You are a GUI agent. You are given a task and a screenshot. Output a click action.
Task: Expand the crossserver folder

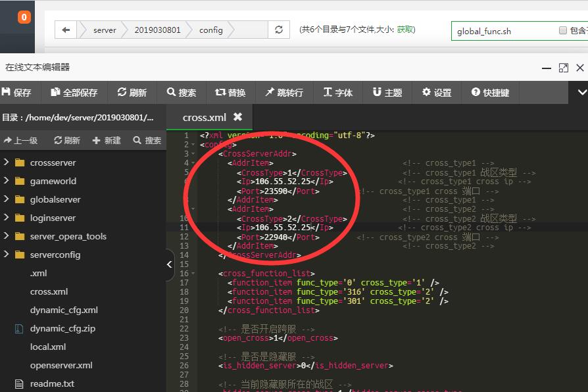(53, 162)
